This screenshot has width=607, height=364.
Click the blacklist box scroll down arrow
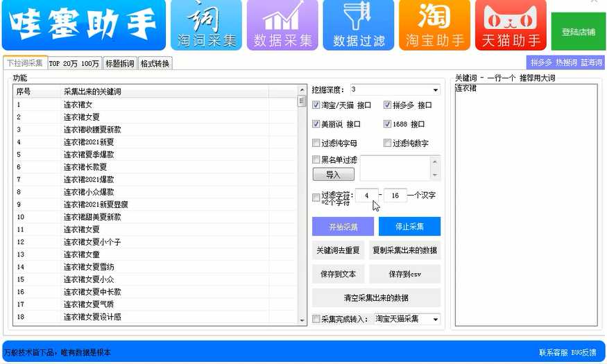(435, 175)
